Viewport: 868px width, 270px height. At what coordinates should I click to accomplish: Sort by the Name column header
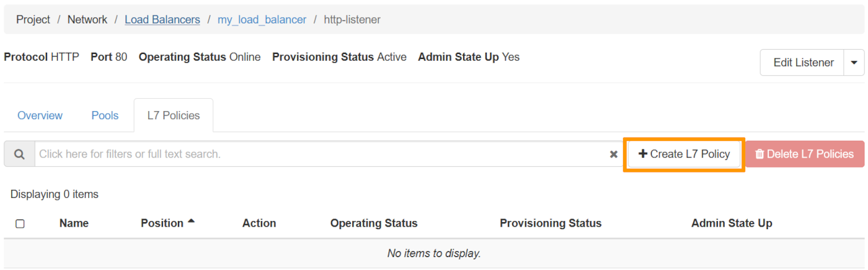tap(74, 223)
